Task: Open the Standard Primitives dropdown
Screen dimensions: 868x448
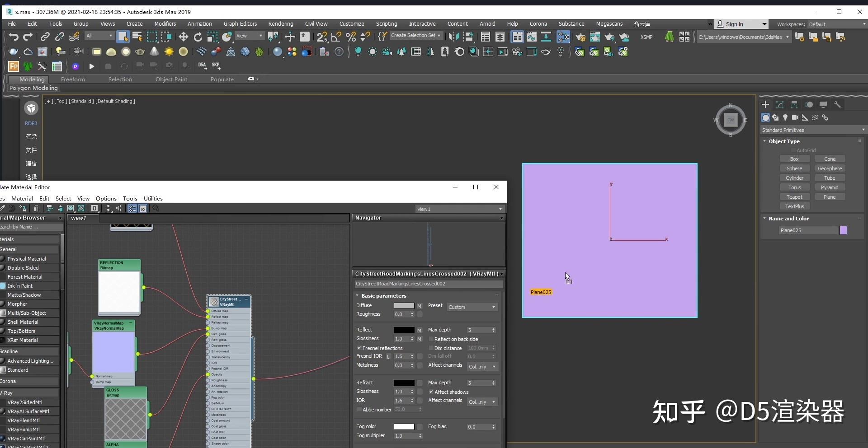Action: (813, 130)
